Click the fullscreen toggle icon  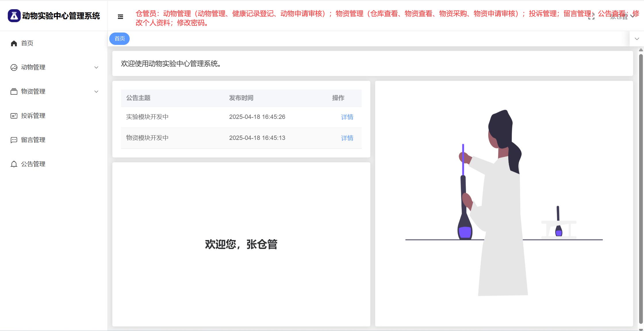(591, 17)
